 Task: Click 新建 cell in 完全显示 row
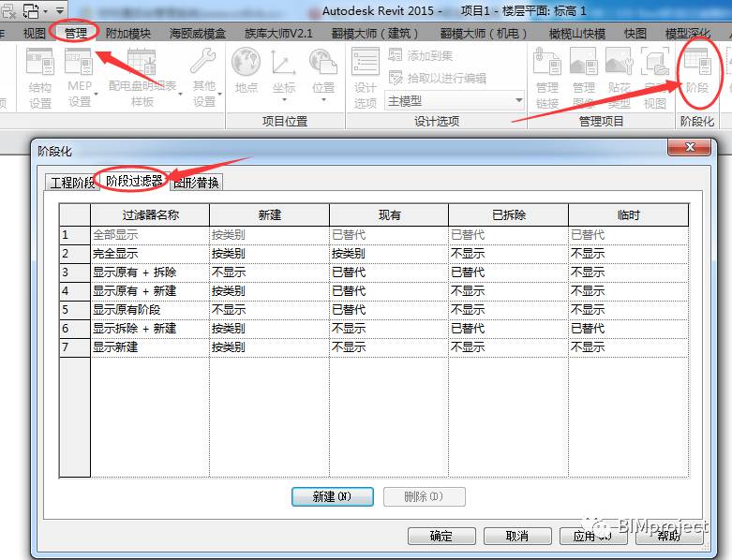click(269, 254)
